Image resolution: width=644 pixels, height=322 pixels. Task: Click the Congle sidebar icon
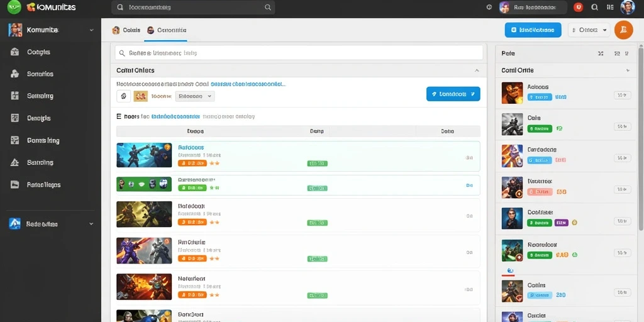coord(15,52)
